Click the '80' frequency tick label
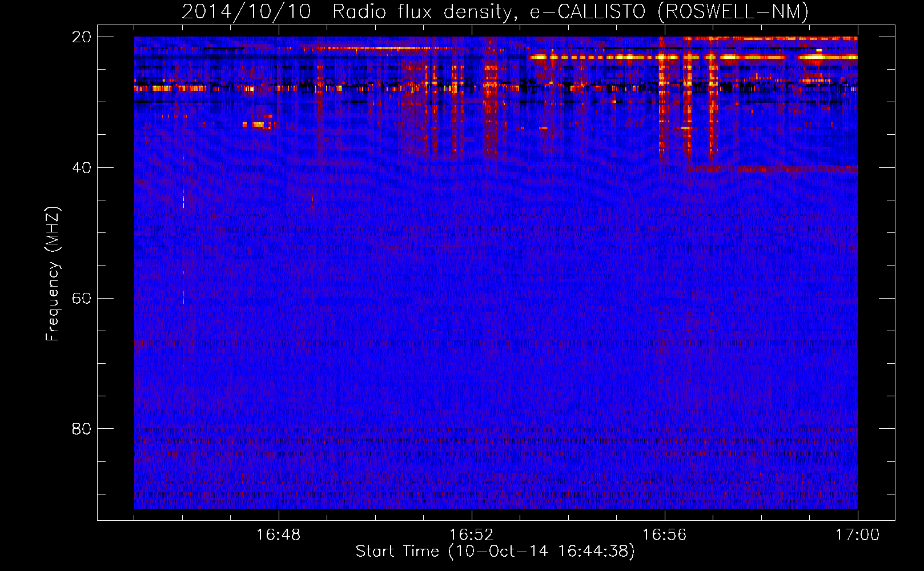 click(x=82, y=429)
